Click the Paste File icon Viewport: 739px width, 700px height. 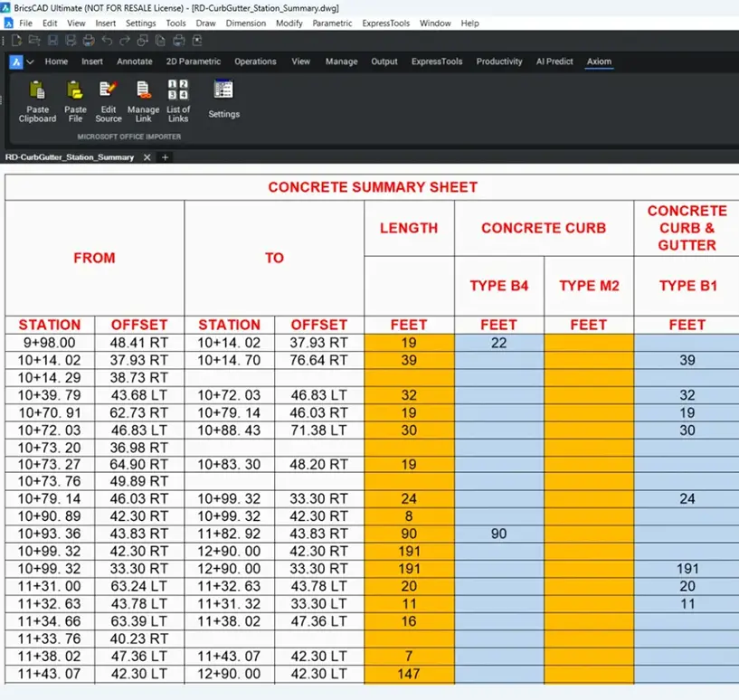(x=75, y=90)
